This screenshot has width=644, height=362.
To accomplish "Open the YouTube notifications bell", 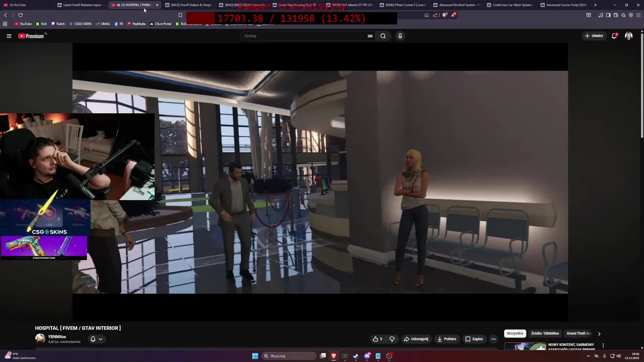I will (x=614, y=36).
